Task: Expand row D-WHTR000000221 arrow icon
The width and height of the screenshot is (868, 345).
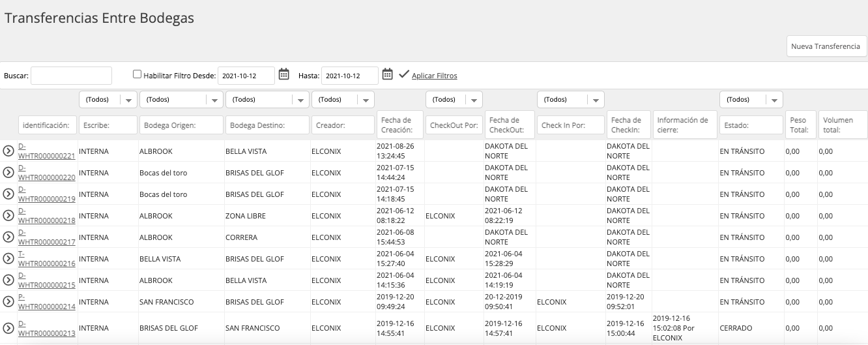Action: [x=8, y=151]
